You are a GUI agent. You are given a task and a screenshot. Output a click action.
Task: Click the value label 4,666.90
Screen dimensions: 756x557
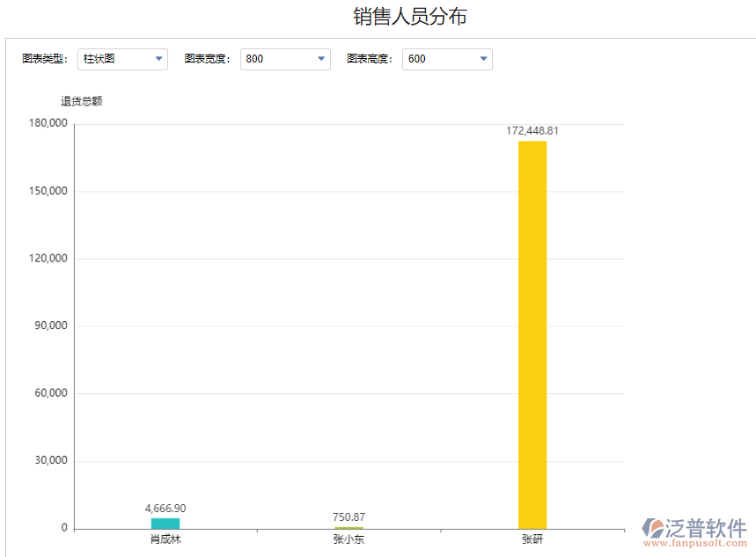click(x=165, y=508)
